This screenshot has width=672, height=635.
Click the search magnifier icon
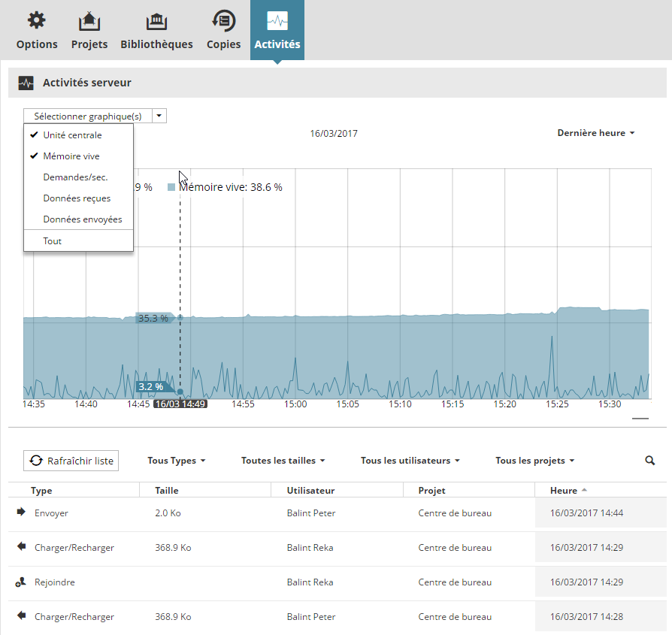[x=650, y=461]
